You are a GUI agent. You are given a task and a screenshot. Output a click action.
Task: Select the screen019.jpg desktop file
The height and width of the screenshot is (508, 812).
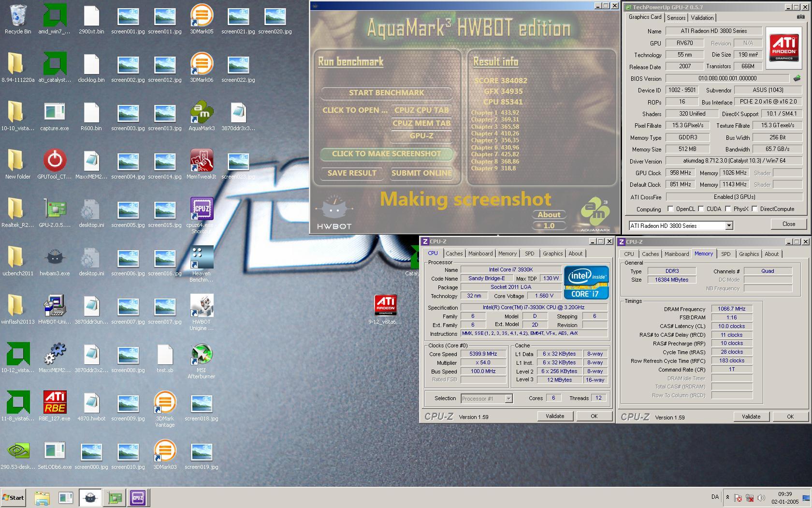(202, 455)
